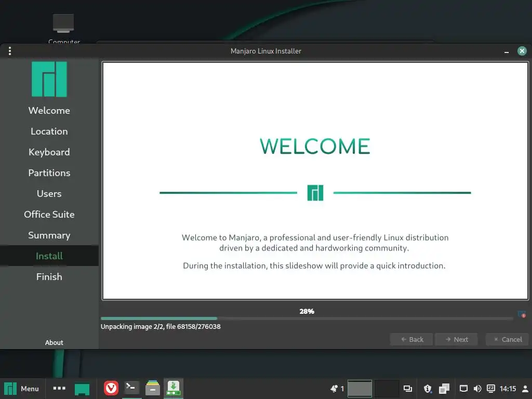This screenshot has width=532, height=399.
Task: Switch to the second workspace in the pager
Action: [x=387, y=389]
